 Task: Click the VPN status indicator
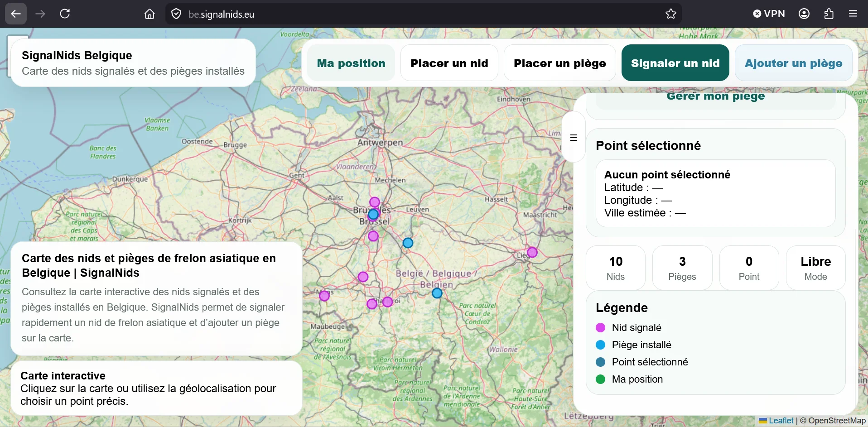pos(769,14)
